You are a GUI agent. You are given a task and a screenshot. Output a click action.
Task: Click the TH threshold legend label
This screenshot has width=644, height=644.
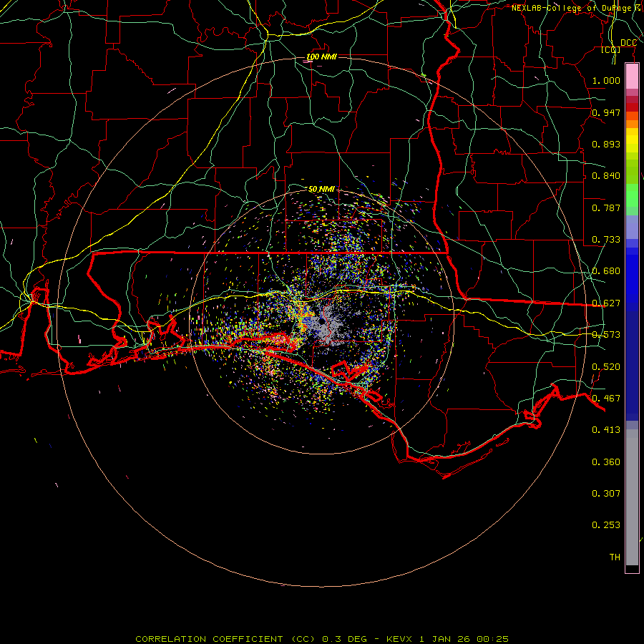[x=615, y=557]
